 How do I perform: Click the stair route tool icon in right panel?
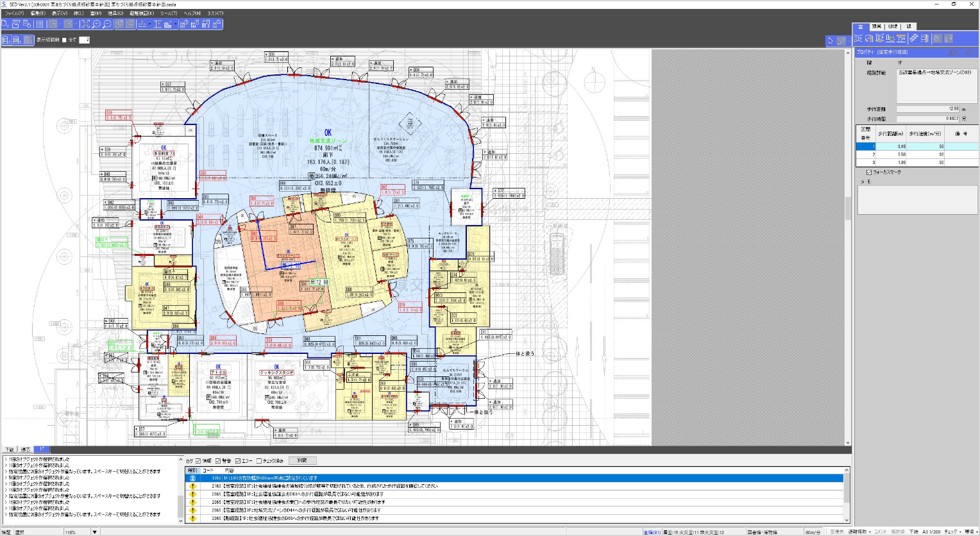(914, 38)
